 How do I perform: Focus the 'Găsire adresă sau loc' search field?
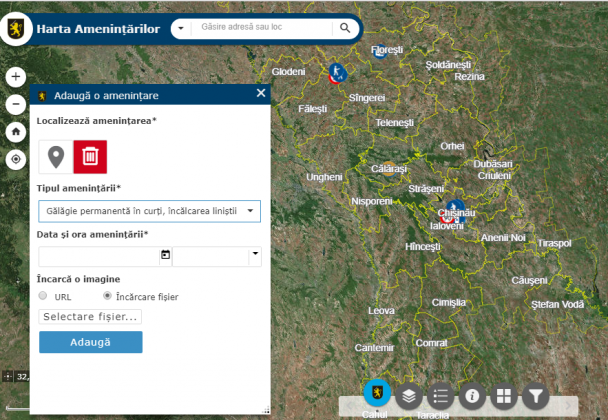point(262,28)
